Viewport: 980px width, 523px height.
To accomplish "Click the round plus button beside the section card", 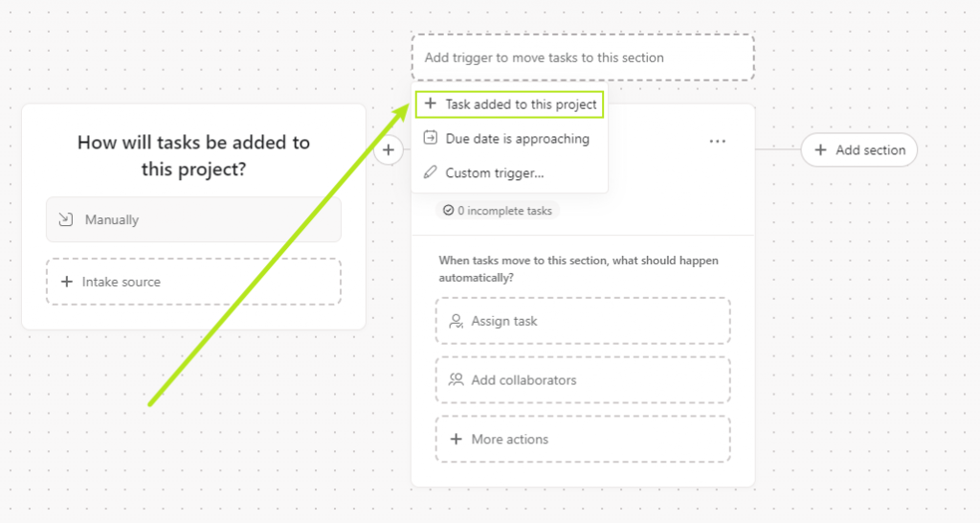I will point(389,150).
